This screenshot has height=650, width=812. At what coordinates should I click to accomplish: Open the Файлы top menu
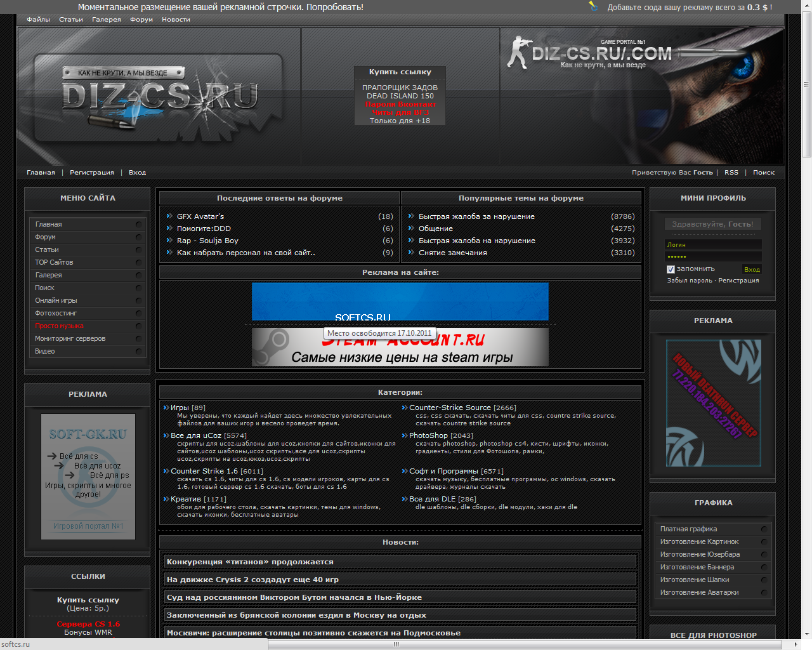point(38,20)
